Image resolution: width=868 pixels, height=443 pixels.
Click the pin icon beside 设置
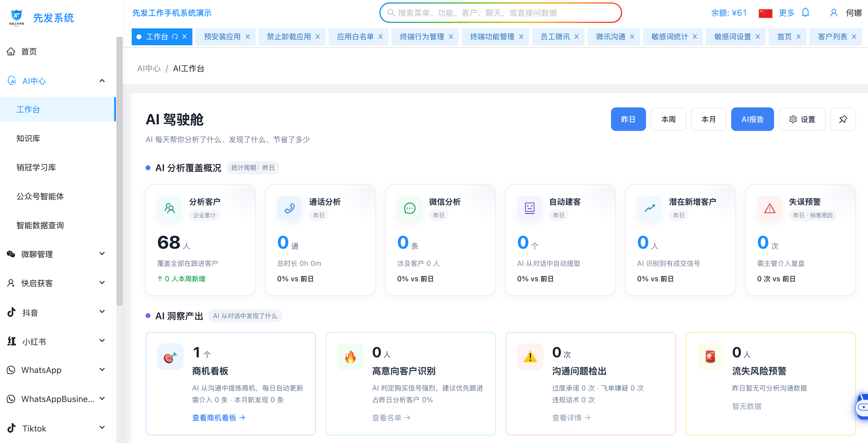[843, 119]
